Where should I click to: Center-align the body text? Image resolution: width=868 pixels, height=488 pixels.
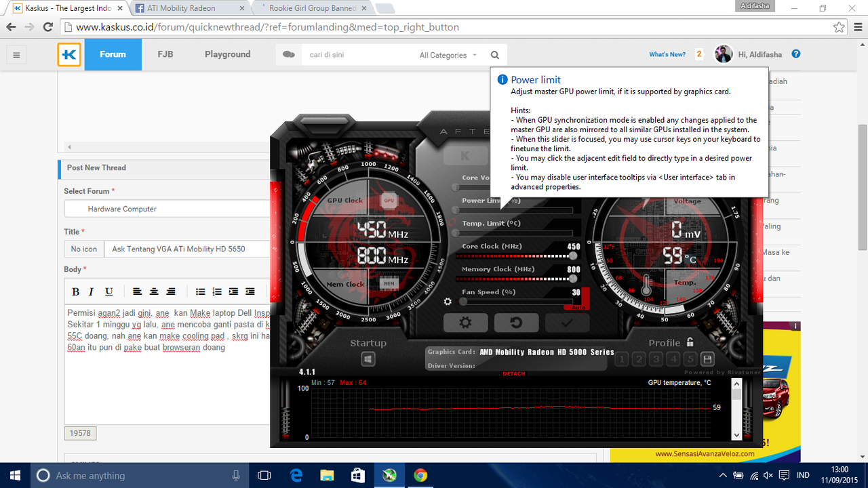[x=154, y=291]
